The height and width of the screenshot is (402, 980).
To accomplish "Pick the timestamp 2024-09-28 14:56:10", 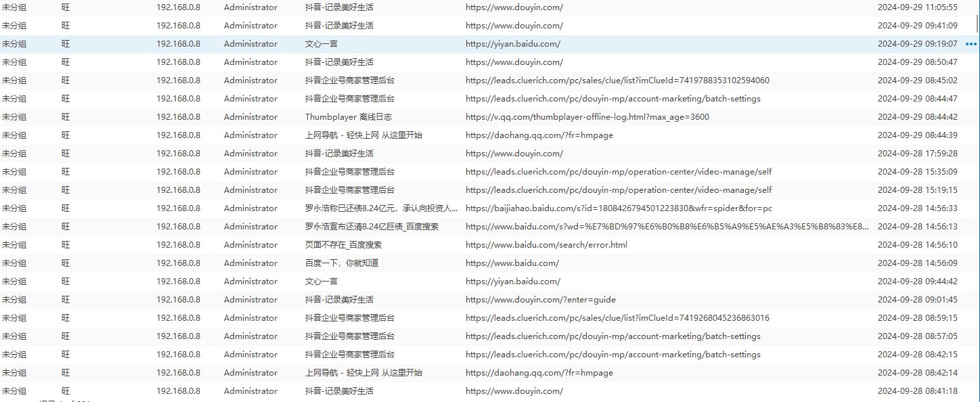I will click(x=917, y=245).
